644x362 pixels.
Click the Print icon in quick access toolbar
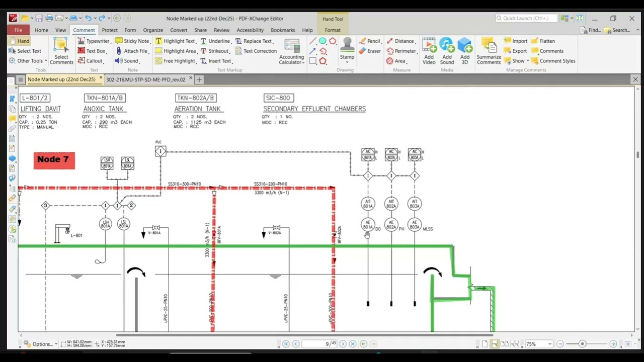(x=49, y=18)
